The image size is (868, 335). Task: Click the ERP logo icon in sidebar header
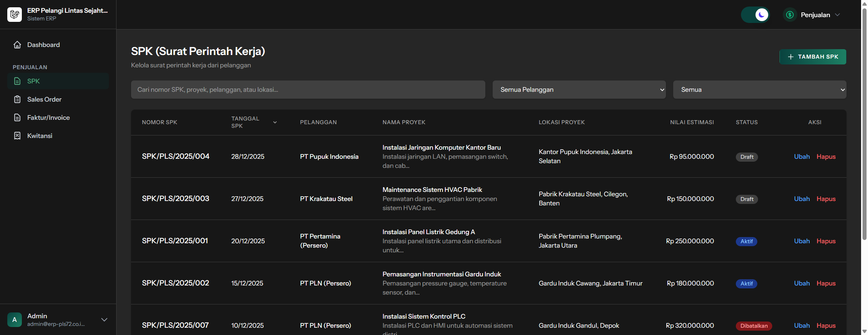[x=15, y=15]
